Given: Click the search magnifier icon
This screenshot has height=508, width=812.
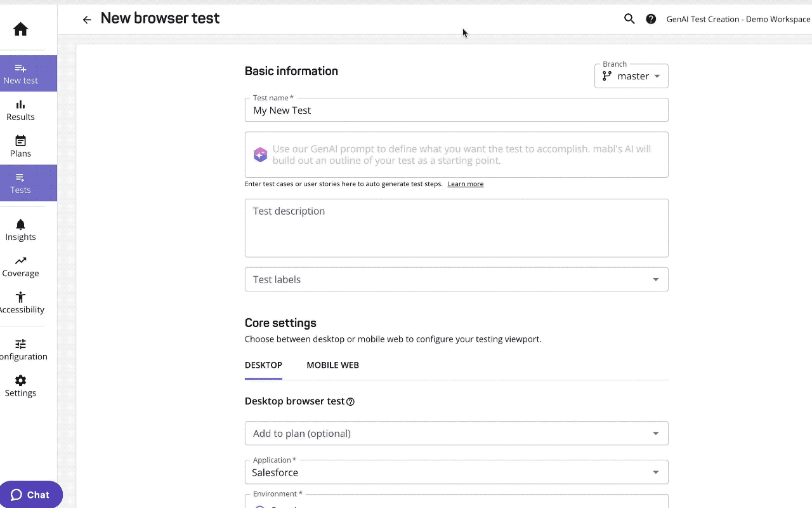Looking at the screenshot, I should [629, 19].
